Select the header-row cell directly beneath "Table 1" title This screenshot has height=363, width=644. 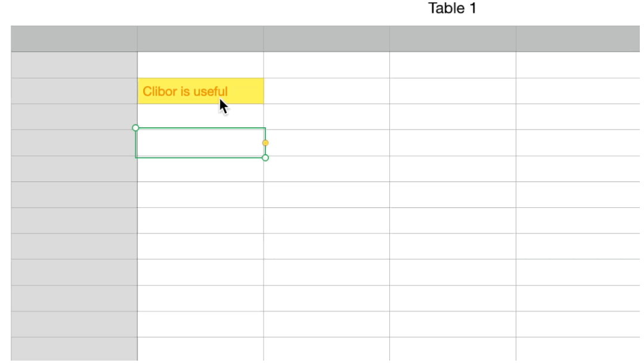point(453,39)
